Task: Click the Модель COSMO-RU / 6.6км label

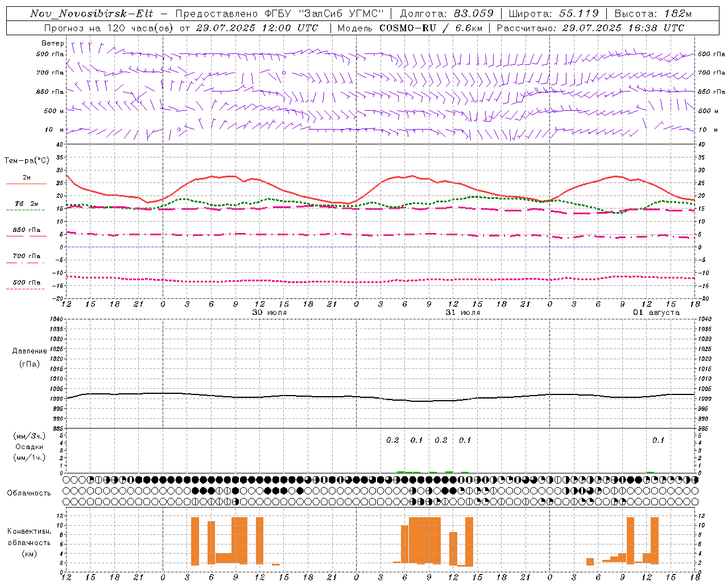Action: click(409, 28)
